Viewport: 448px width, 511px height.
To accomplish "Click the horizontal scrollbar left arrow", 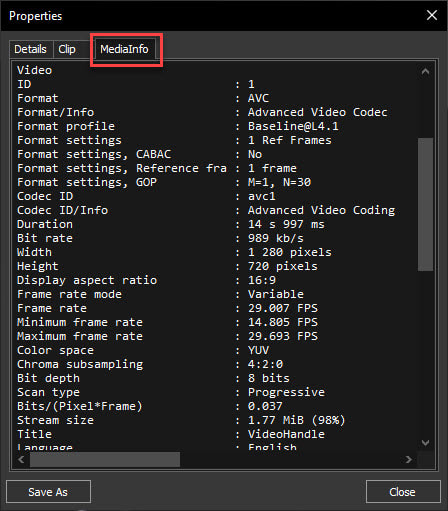I will 21,460.
